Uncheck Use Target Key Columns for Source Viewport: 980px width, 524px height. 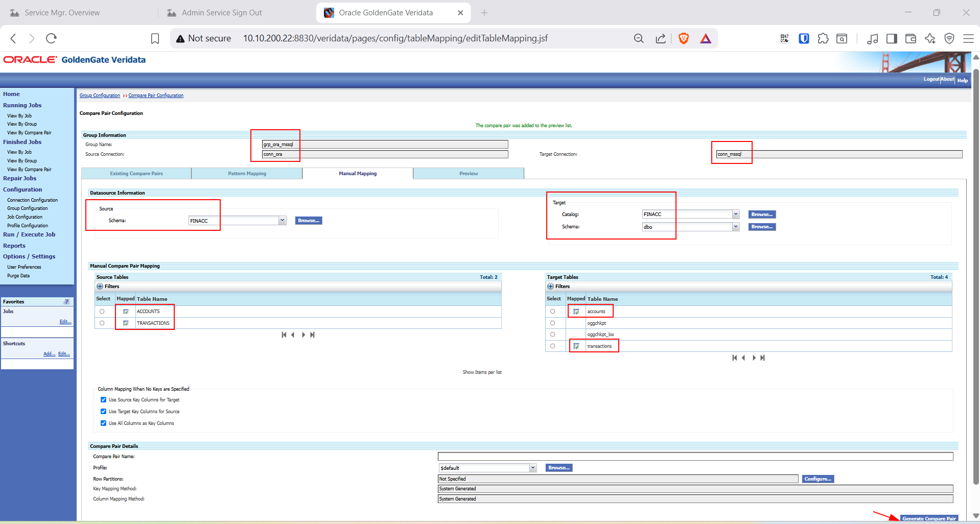103,412
